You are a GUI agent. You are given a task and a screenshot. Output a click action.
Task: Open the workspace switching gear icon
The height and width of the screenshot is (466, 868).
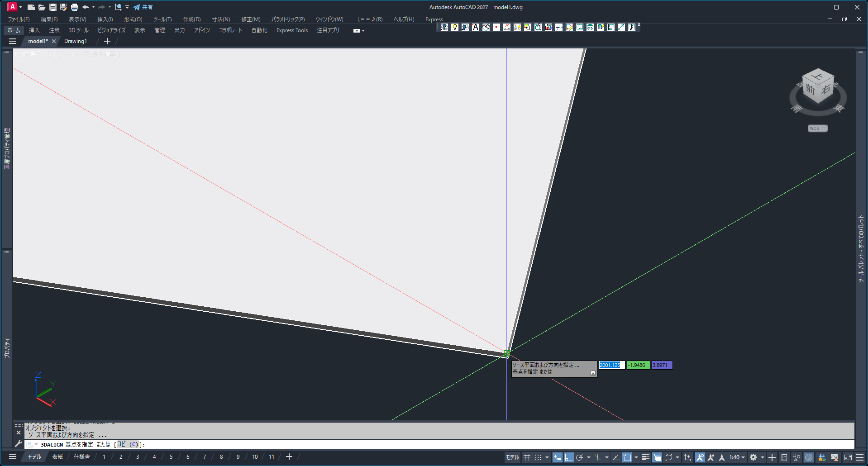[x=753, y=457]
